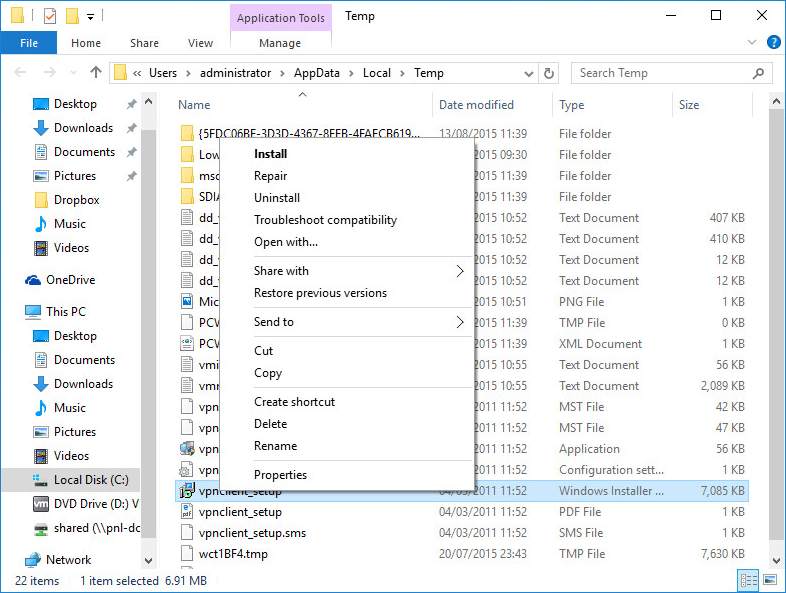The height and width of the screenshot is (593, 786).
Task: Go forward with the Forward arrow
Action: pos(49,73)
